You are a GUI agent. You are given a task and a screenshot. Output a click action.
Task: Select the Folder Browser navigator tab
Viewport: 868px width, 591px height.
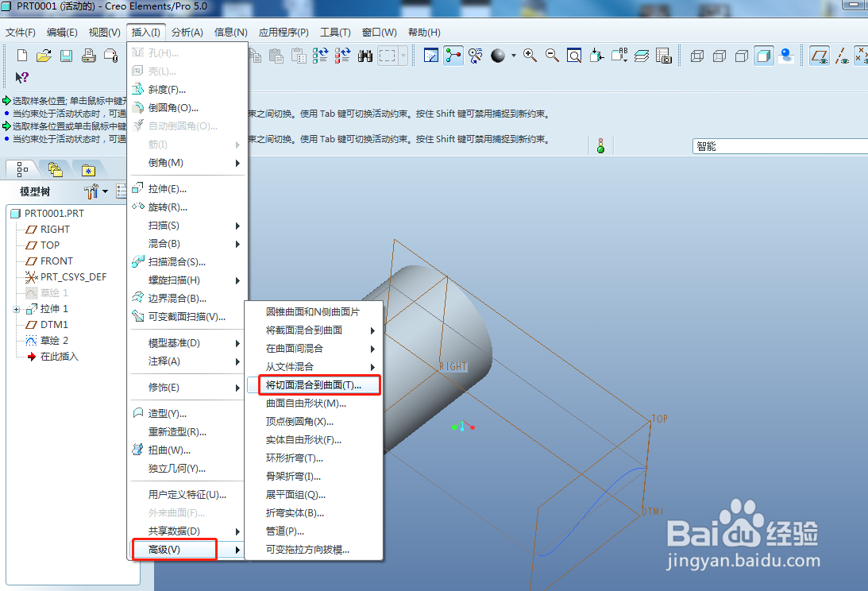[56, 169]
